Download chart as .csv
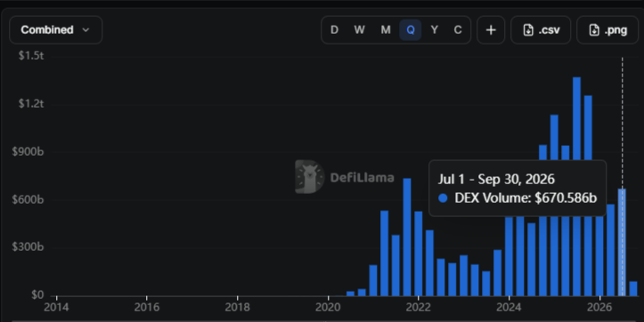The image size is (644, 322). click(x=541, y=30)
